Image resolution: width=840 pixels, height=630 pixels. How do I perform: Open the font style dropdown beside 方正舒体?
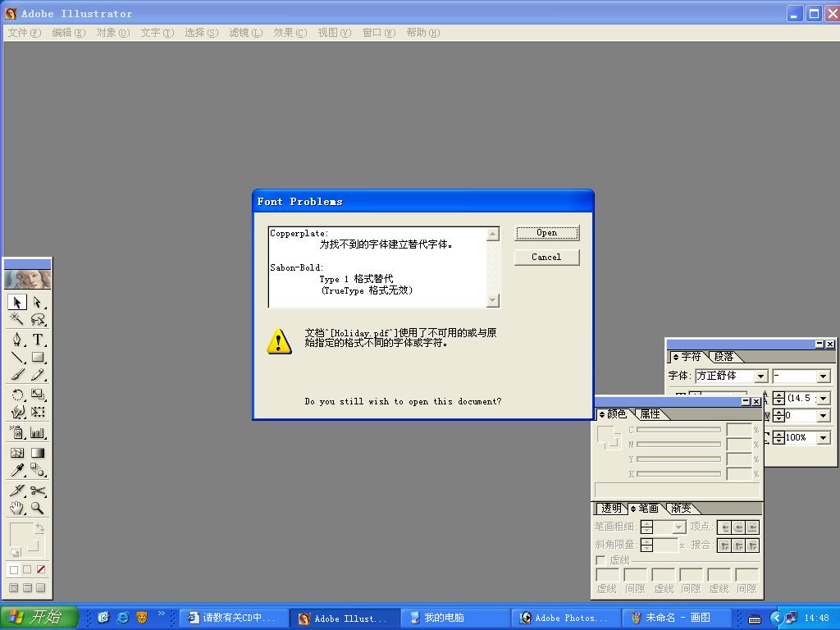tap(824, 377)
